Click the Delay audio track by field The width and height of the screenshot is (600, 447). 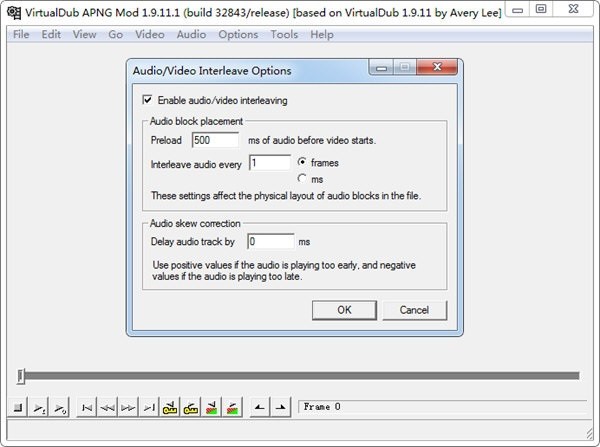coord(271,241)
